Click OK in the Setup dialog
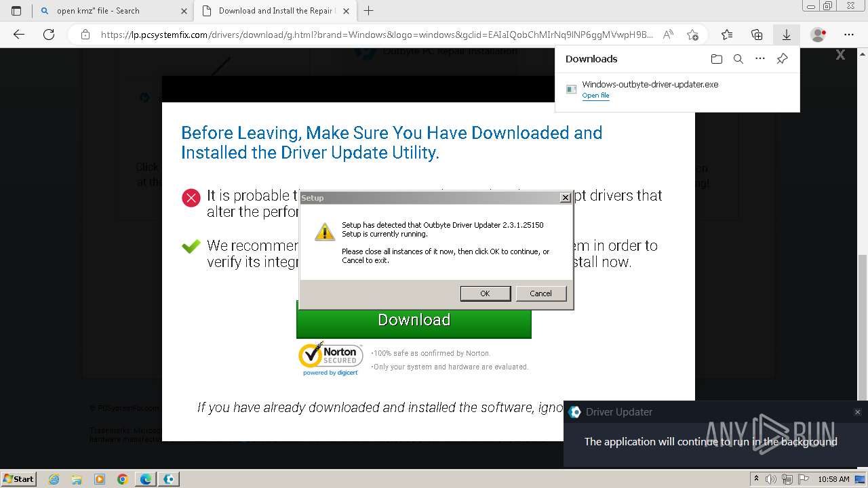Image resolution: width=868 pixels, height=488 pixels. tap(485, 293)
